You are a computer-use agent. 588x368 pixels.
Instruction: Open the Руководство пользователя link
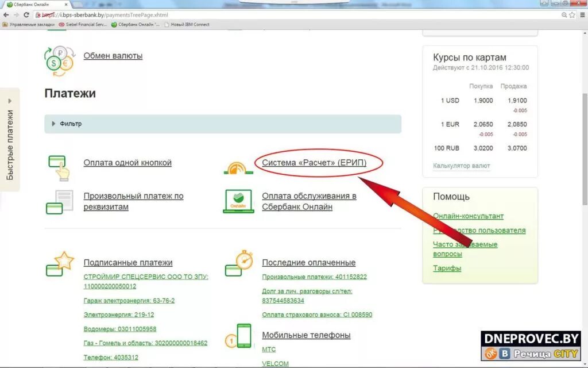coord(479,230)
